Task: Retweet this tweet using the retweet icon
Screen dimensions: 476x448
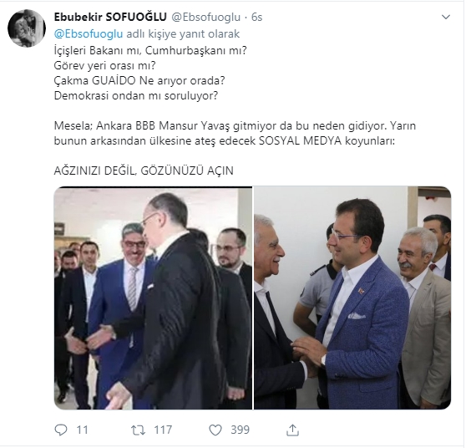Action: pos(138,430)
